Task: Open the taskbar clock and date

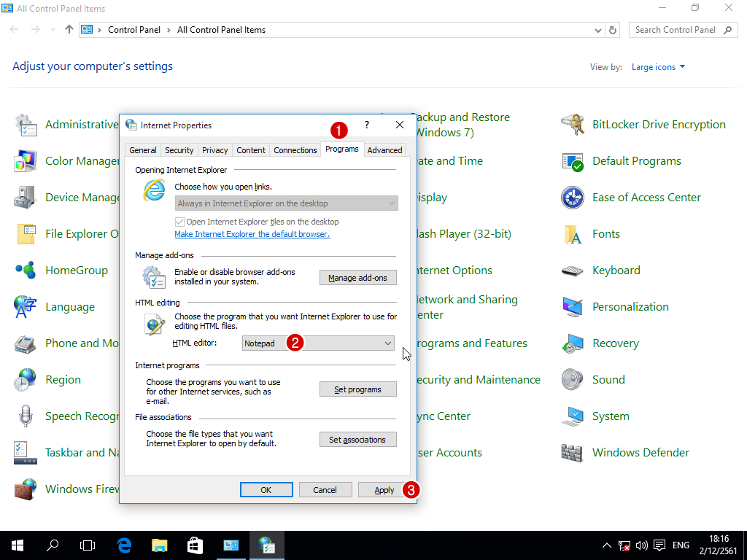Action: (x=719, y=545)
